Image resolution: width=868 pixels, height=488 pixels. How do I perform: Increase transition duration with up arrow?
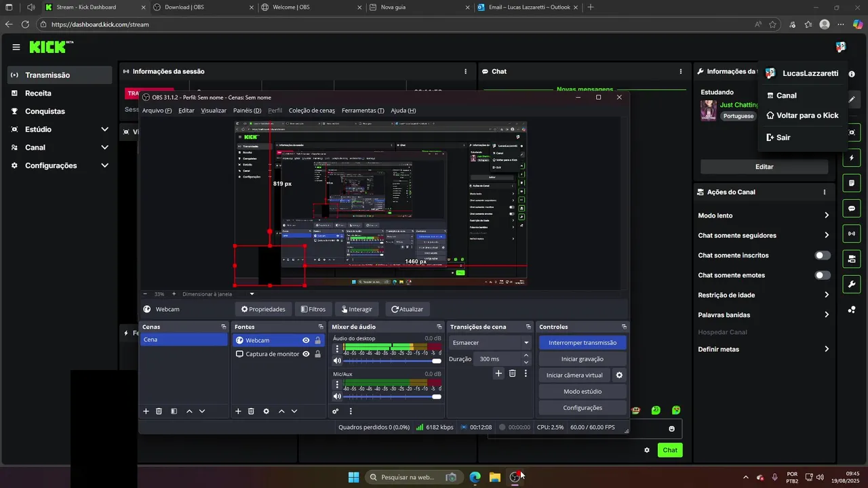click(526, 356)
